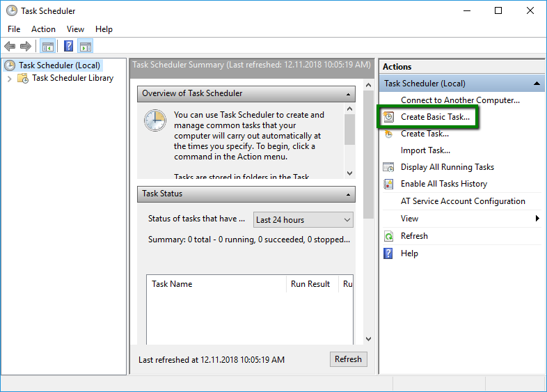Select Task Scheduler Library in the tree
Viewport: 547px width, 392px height.
coord(72,78)
